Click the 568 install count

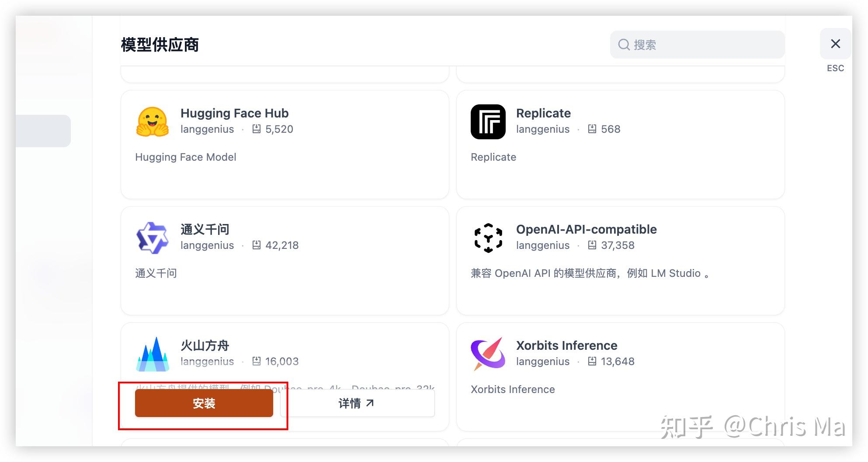point(611,129)
